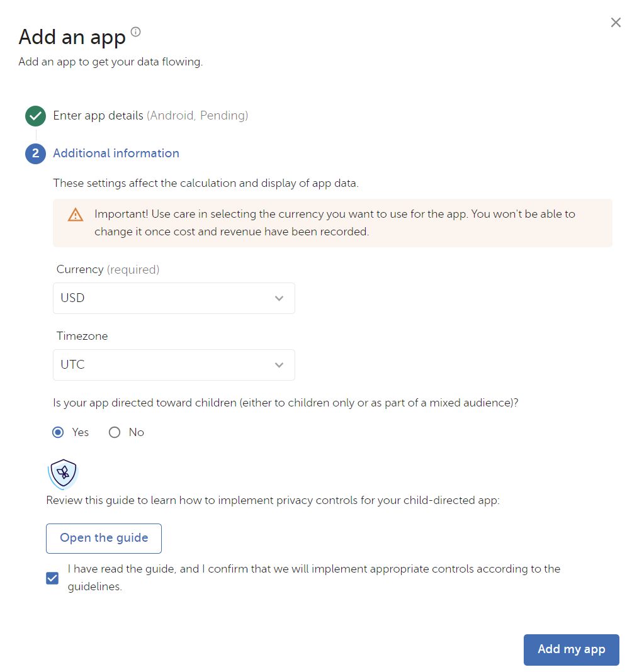Screen dimensions: 632x672
Task: Close the Add an app dialog
Action: [616, 23]
